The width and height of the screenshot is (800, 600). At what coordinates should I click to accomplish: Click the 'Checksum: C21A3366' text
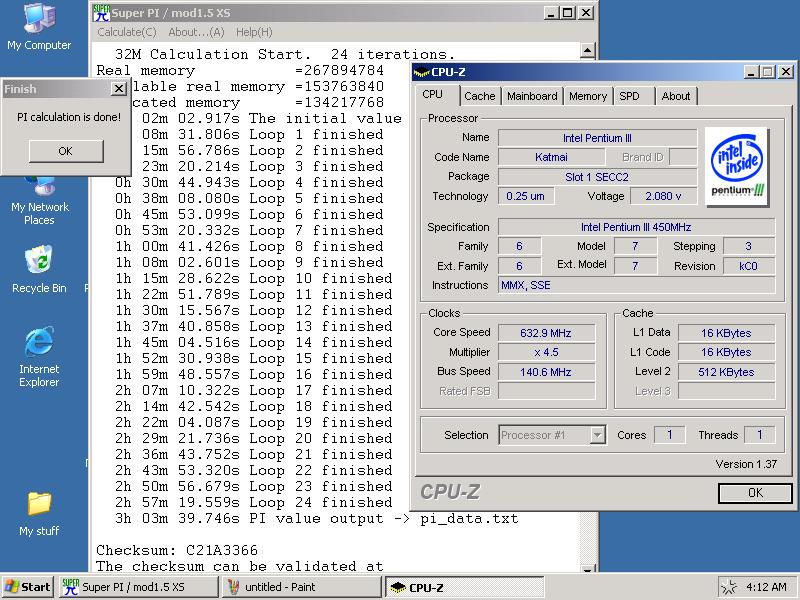[x=177, y=550]
